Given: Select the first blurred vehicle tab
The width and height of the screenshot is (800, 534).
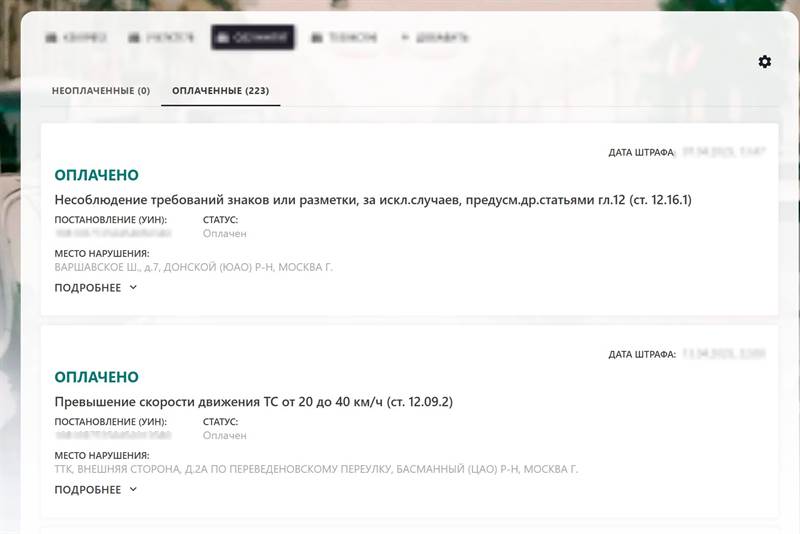Looking at the screenshot, I should click(76, 37).
